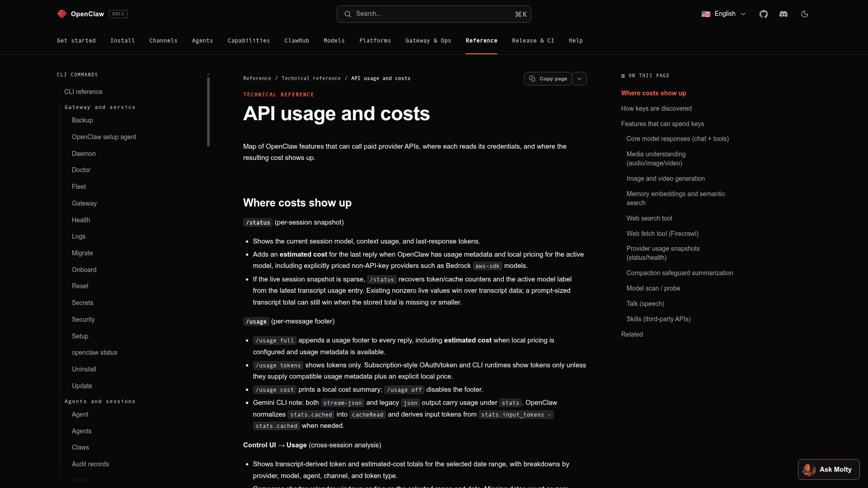Open the Security sidebar entry
This screenshot has height=488, width=868.
click(83, 319)
